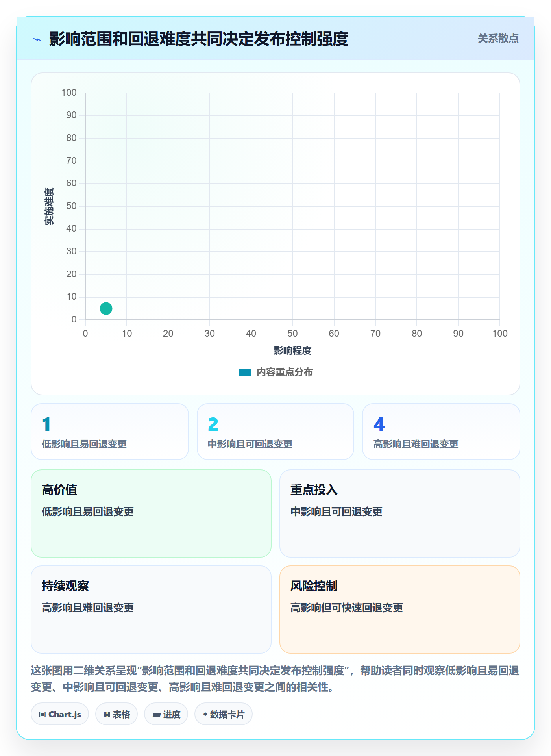Click the description paragraph below quadrants

tap(275, 679)
